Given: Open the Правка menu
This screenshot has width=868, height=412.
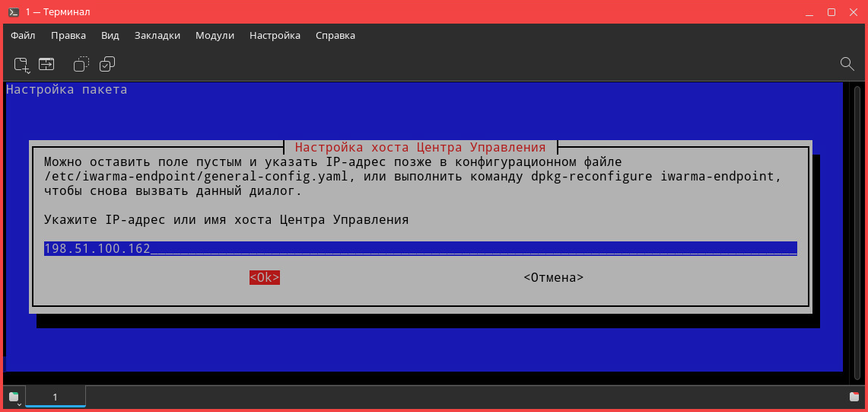Looking at the screenshot, I should click(68, 36).
